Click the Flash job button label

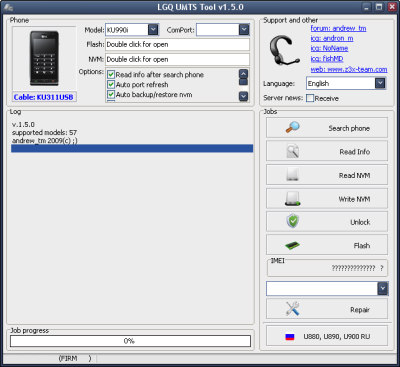tap(362, 246)
